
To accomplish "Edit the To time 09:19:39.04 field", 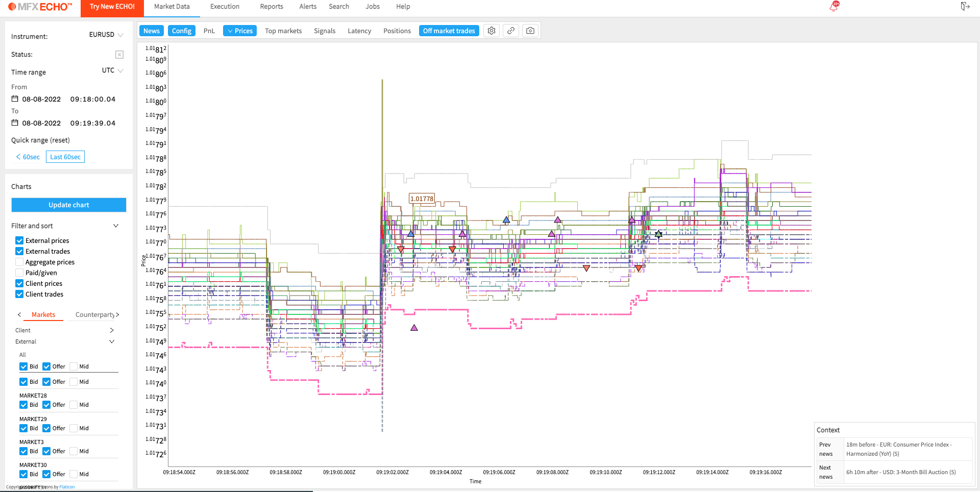I will (x=93, y=123).
